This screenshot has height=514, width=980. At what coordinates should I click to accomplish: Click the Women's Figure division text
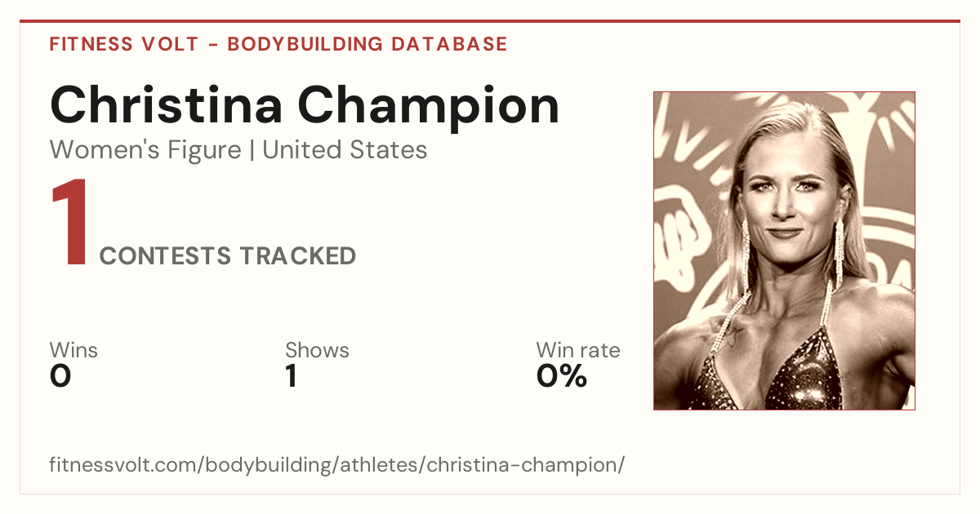[x=145, y=150]
